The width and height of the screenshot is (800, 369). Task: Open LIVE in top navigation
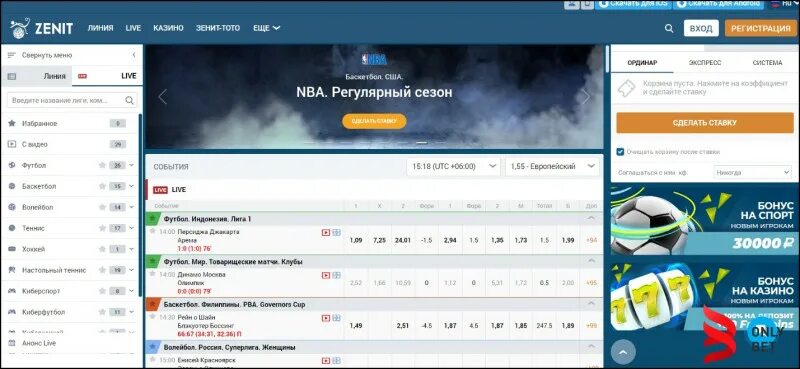[x=133, y=28]
